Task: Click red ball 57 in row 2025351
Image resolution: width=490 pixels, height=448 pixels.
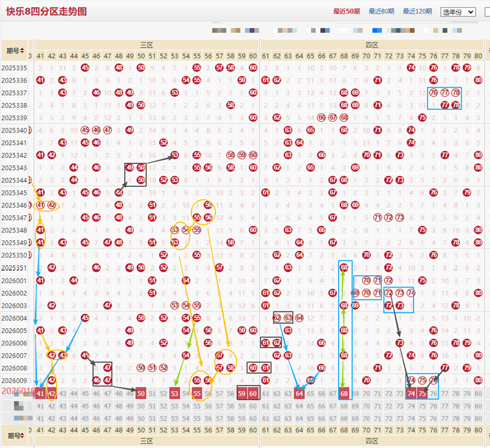Action: (x=219, y=268)
